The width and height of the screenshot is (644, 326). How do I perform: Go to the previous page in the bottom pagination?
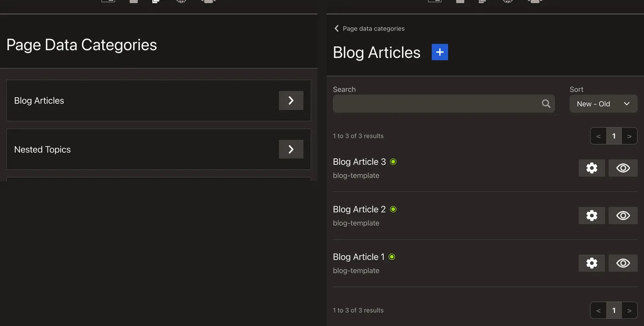599,310
